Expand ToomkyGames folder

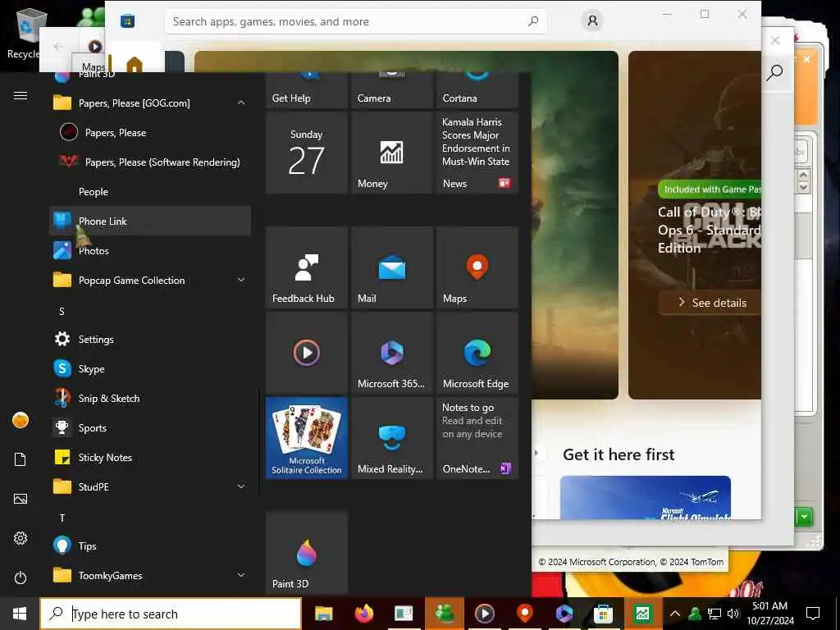(150, 575)
